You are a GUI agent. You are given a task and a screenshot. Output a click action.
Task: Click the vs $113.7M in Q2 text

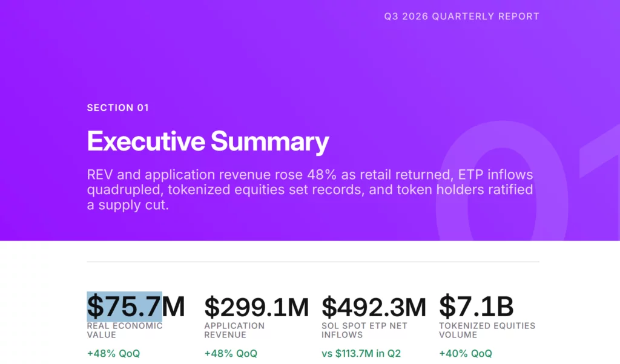pos(361,353)
